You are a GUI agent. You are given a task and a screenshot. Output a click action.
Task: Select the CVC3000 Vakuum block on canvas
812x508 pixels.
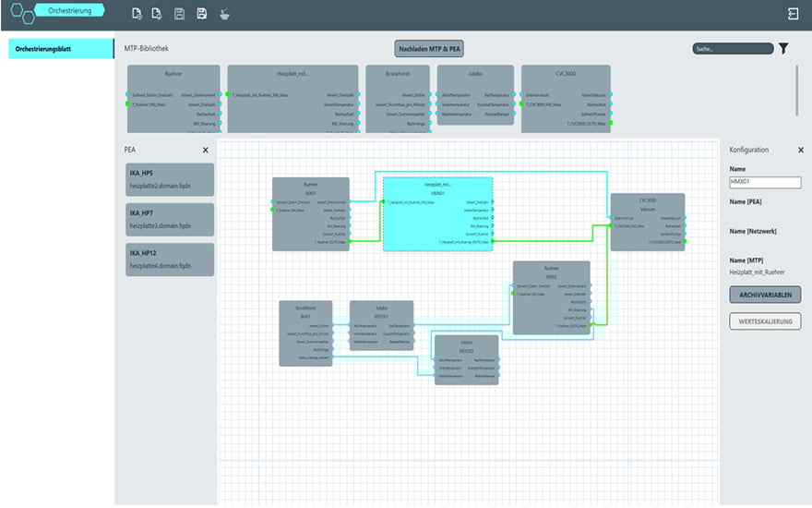[x=648, y=222]
